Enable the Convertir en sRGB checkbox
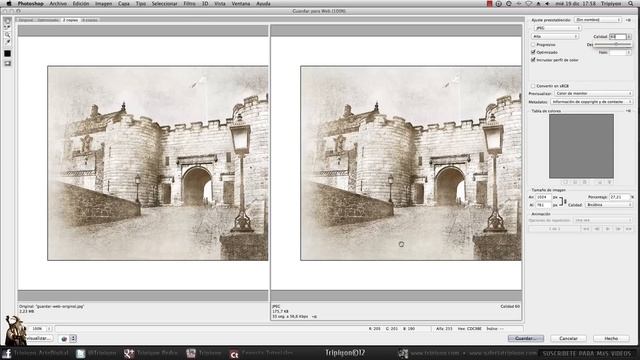This screenshot has width=640, height=360. (x=533, y=86)
